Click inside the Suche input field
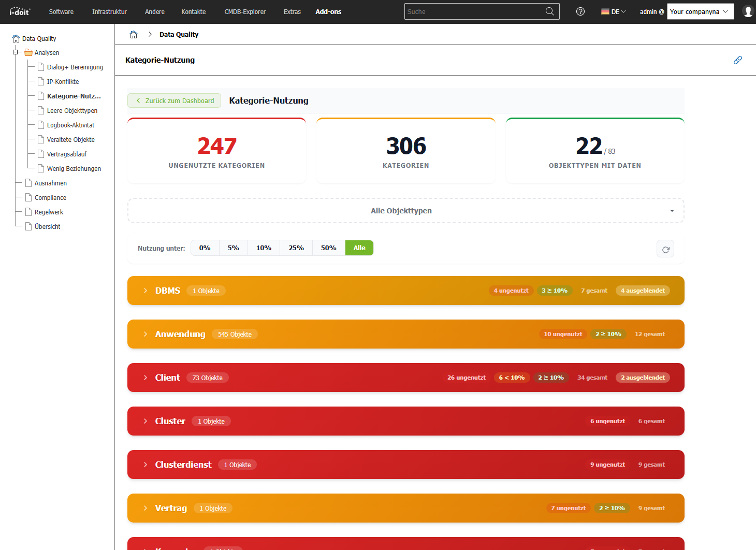Screen dimensions: 756x550 (x=466, y=11)
